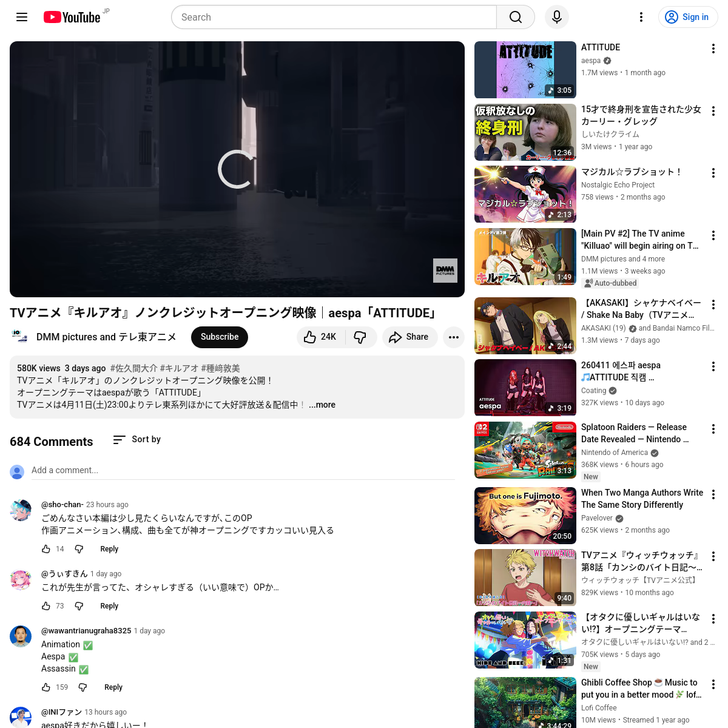This screenshot has width=728, height=728.
Task: Click the YouTube logo home link
Action: click(x=72, y=17)
